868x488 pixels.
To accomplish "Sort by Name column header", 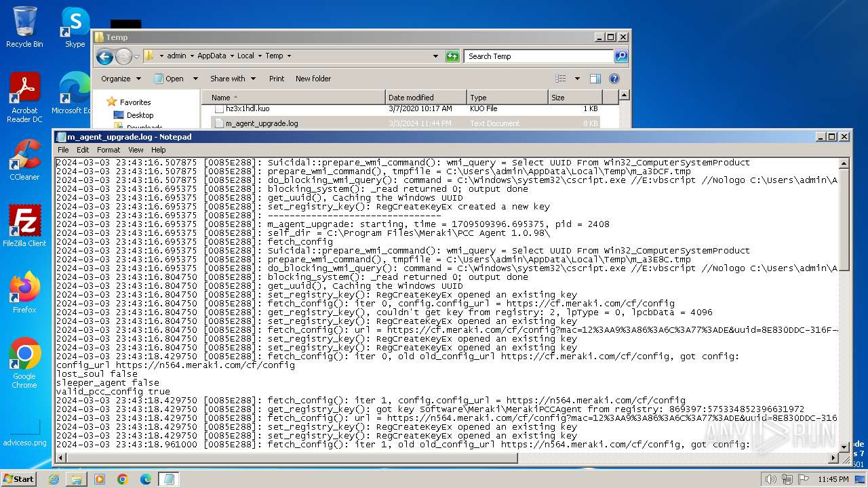I will click(293, 98).
